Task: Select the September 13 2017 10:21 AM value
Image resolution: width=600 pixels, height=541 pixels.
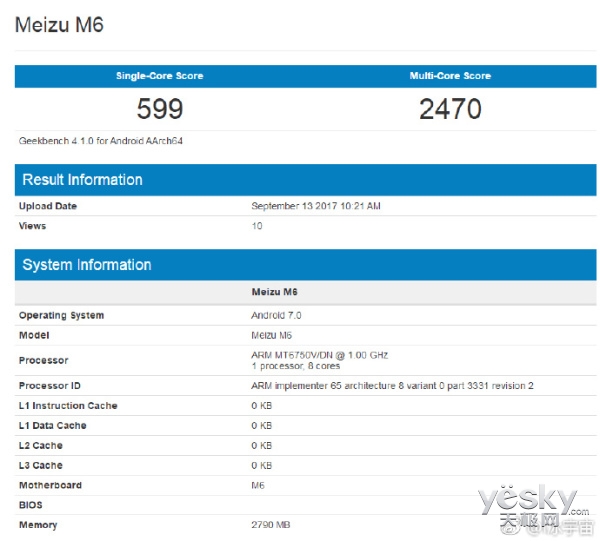Action: (316, 206)
